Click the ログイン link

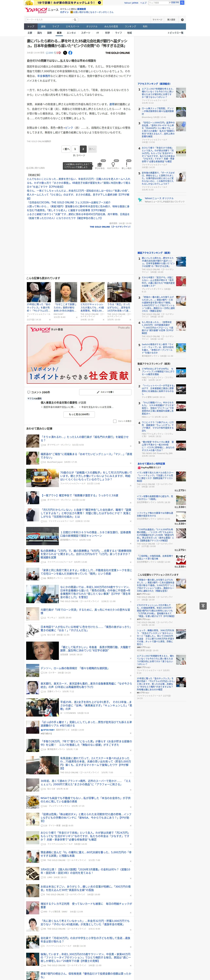click(64, 12)
